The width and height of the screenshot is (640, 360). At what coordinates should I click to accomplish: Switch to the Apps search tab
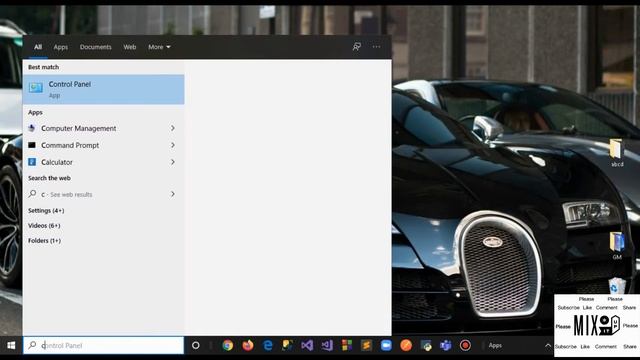pyautogui.click(x=61, y=47)
